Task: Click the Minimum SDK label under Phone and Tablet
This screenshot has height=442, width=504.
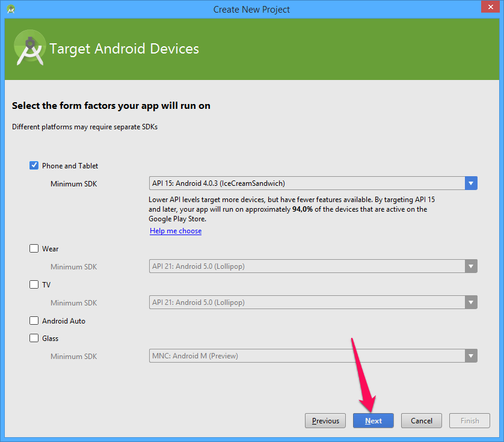Action: [73, 184]
